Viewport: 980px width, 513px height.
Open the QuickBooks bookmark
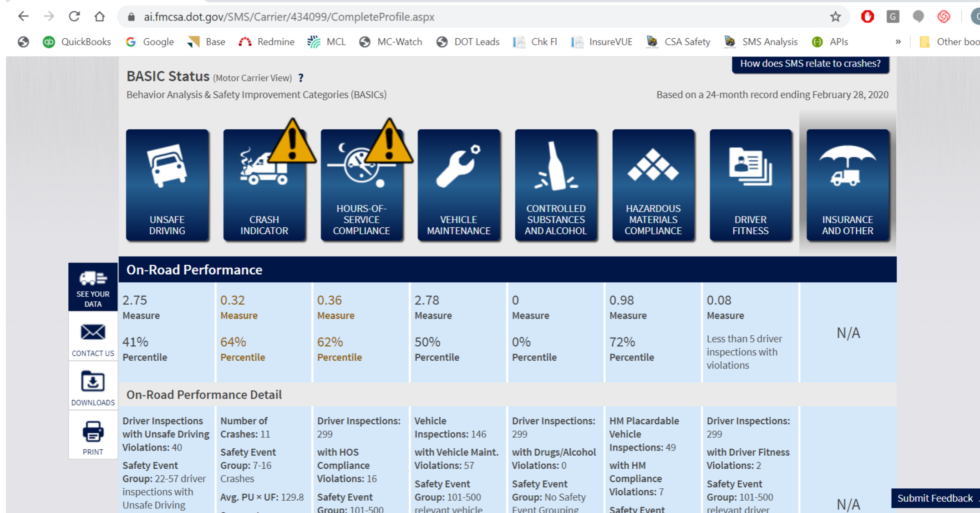(77, 42)
